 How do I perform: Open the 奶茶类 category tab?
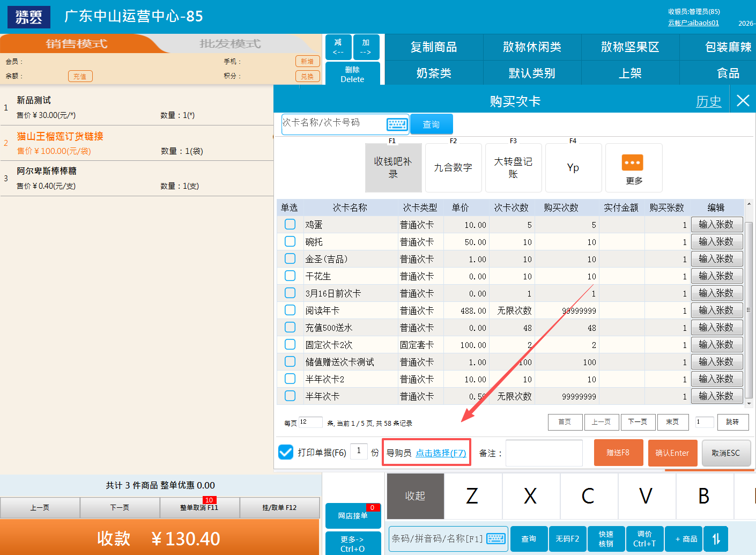click(x=434, y=73)
